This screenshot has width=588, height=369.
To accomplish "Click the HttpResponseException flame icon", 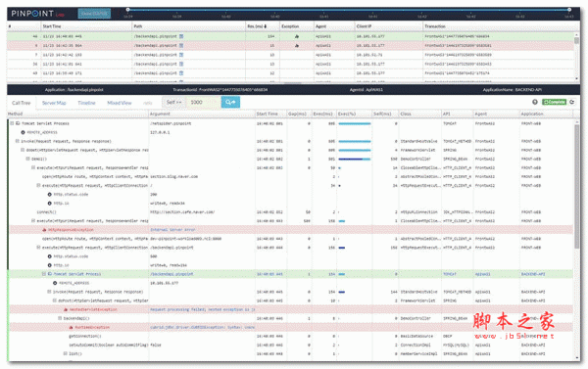I will tap(44, 230).
